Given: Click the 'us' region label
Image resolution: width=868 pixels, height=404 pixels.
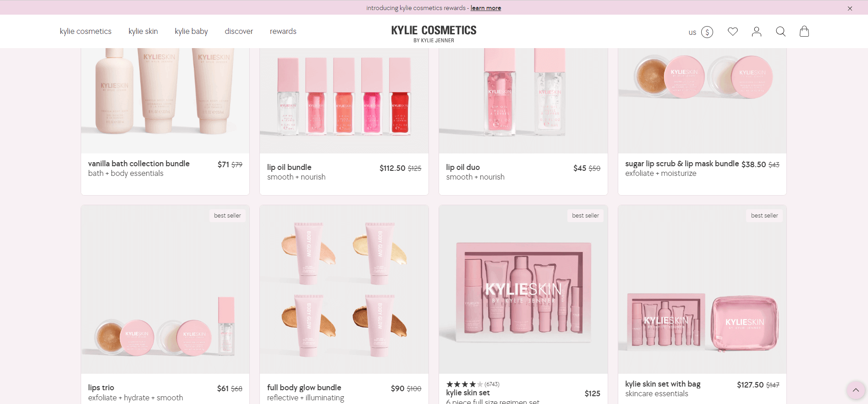Looking at the screenshot, I should [x=692, y=33].
